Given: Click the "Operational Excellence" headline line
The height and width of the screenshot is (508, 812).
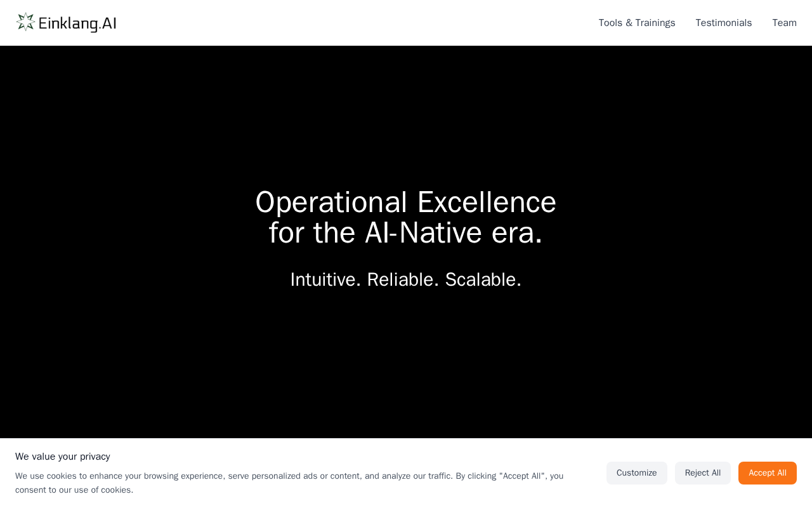Looking at the screenshot, I should click(x=406, y=203).
